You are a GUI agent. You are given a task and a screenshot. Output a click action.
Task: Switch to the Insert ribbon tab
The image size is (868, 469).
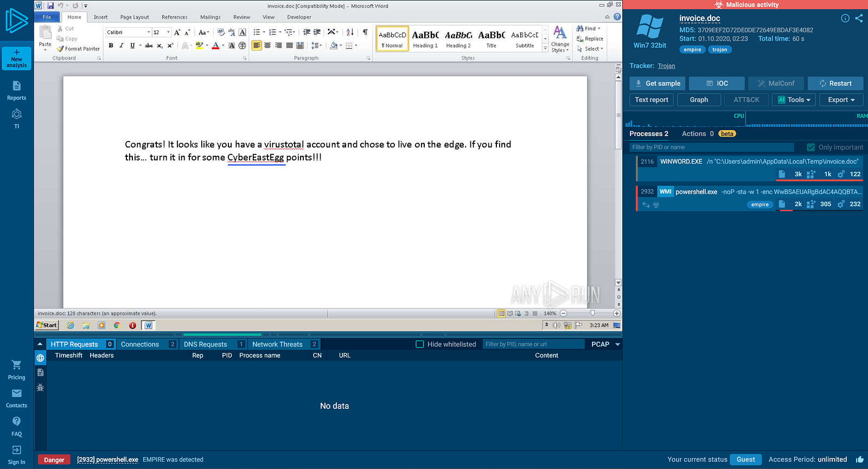coord(100,17)
